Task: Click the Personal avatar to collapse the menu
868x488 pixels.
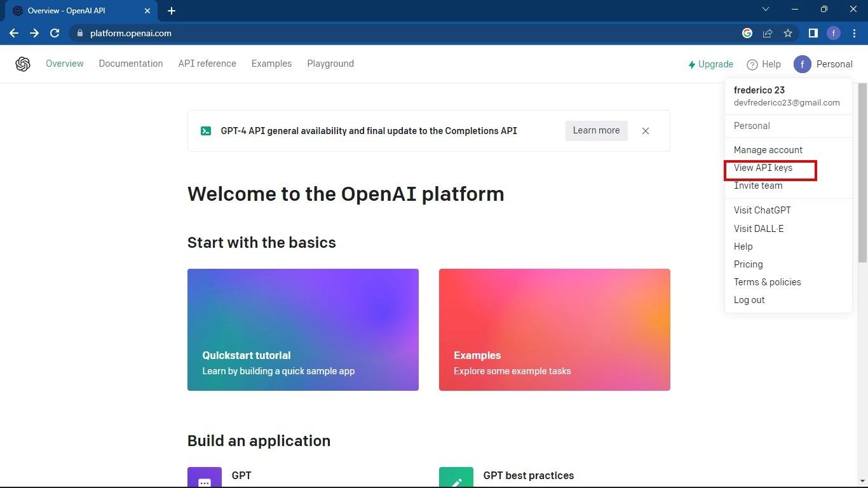Action: [x=802, y=64]
